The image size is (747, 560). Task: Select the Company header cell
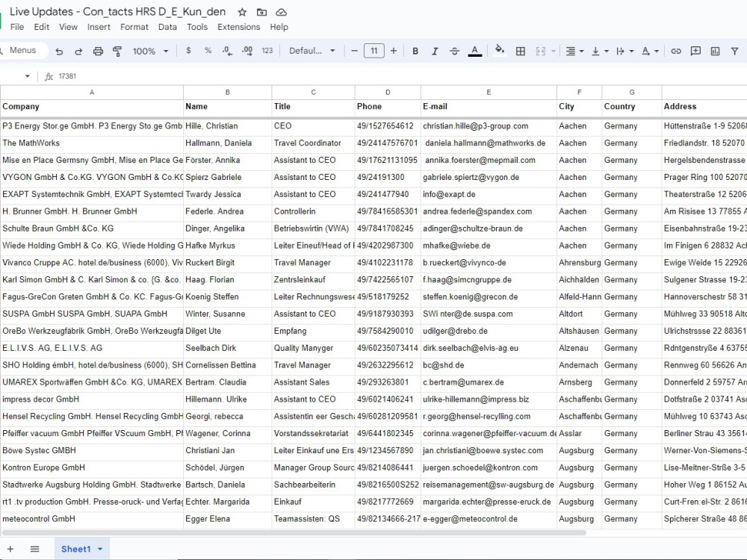pos(92,107)
